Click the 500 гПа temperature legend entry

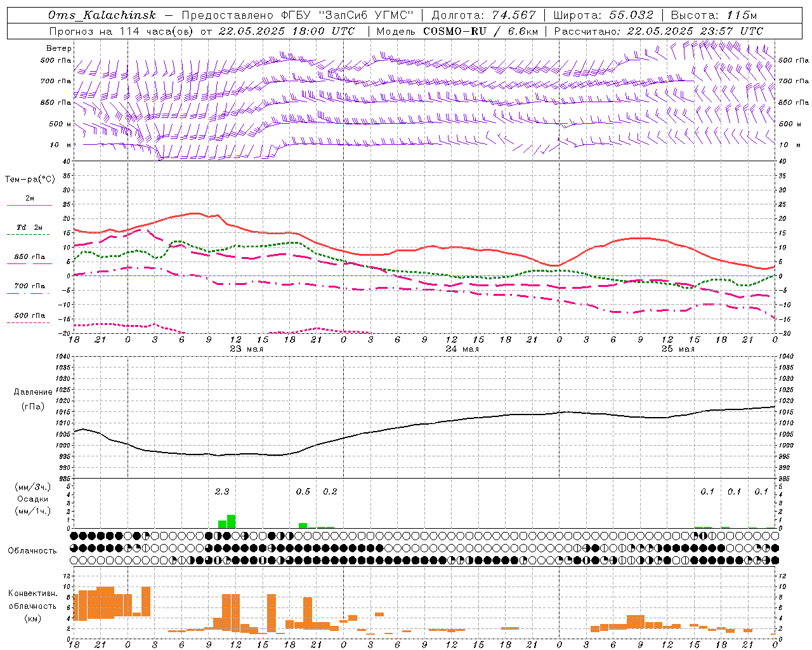(x=30, y=315)
